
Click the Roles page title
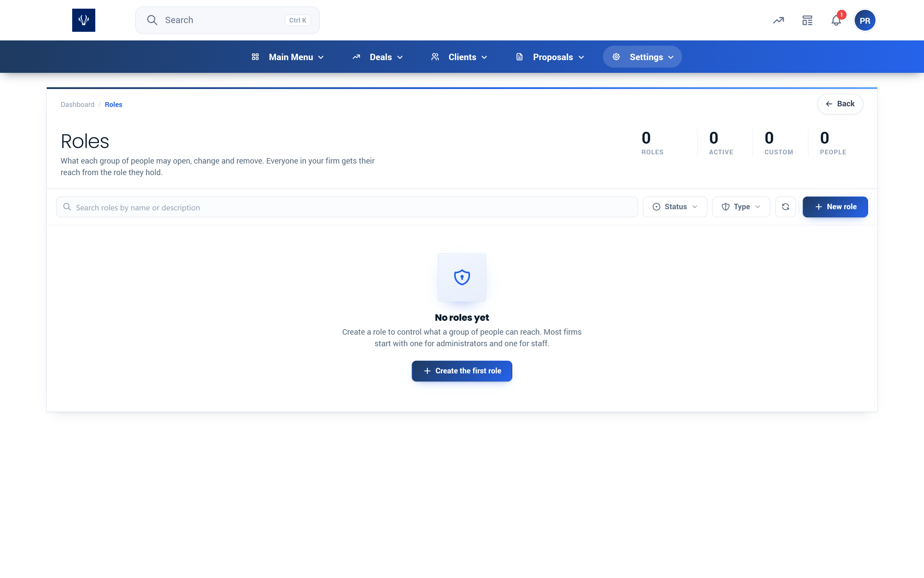click(85, 141)
